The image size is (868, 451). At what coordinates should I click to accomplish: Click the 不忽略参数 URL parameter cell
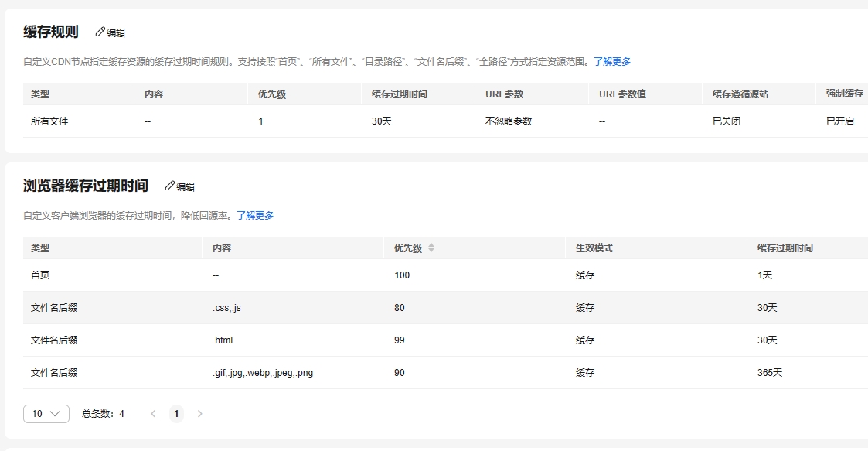coord(509,121)
